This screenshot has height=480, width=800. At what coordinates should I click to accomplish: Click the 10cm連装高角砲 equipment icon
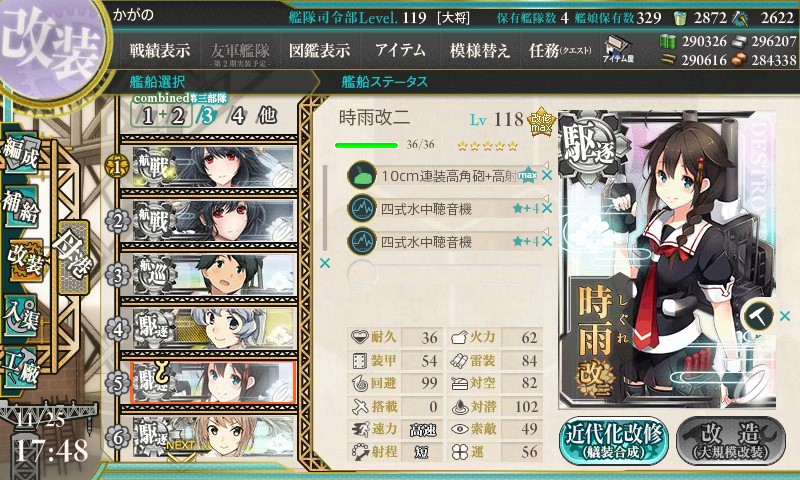click(362, 175)
